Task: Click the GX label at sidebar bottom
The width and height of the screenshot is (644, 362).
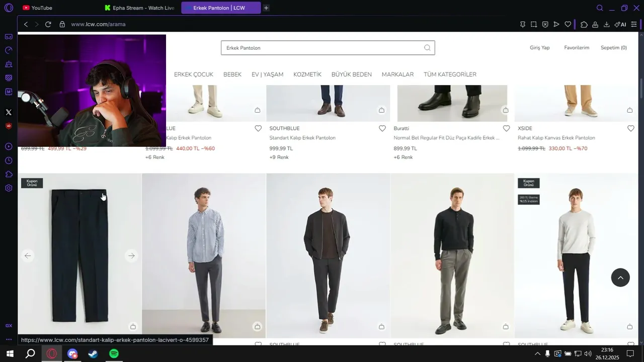Action: point(9,326)
